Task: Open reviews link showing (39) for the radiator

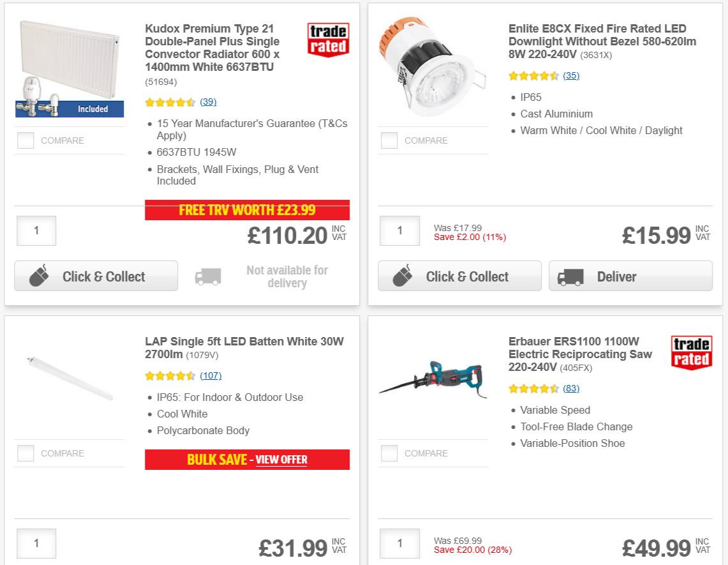Action: point(204,102)
